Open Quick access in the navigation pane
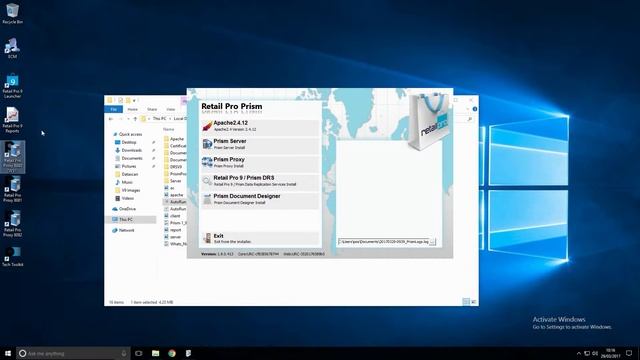Image resolution: width=640 pixels, height=360 pixels. [x=130, y=134]
